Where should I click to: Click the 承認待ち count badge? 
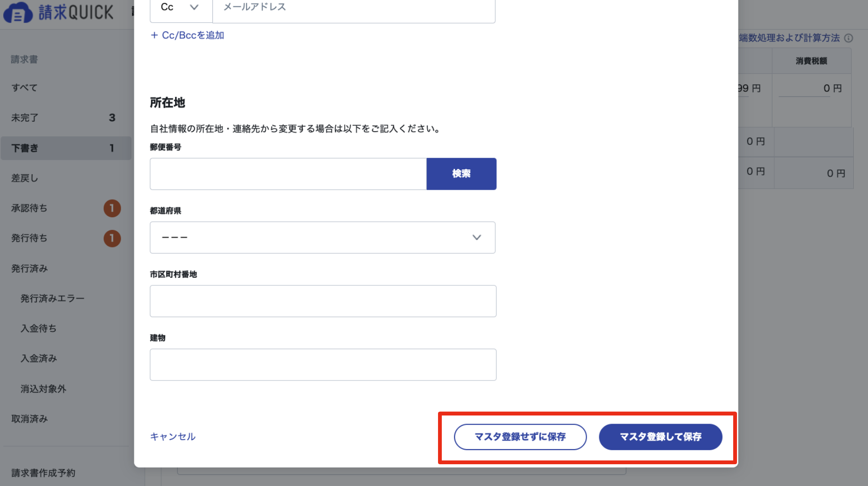[x=112, y=208]
